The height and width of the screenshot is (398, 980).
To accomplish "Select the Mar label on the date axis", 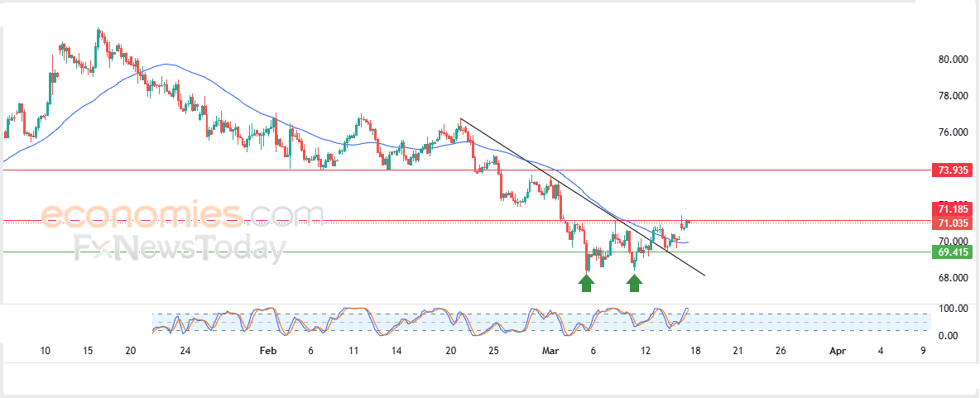I will tap(550, 351).
